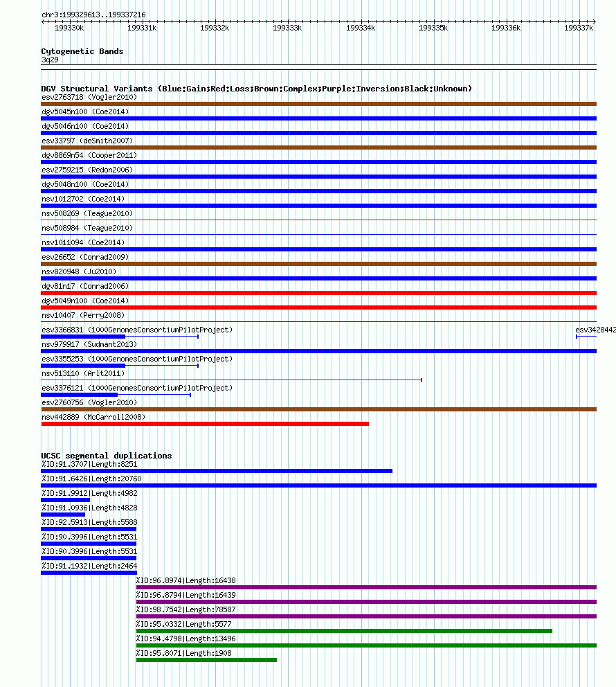Click the brown bar under esv26652 (Conrad2009)
The image size is (616, 687).
pos(318,264)
